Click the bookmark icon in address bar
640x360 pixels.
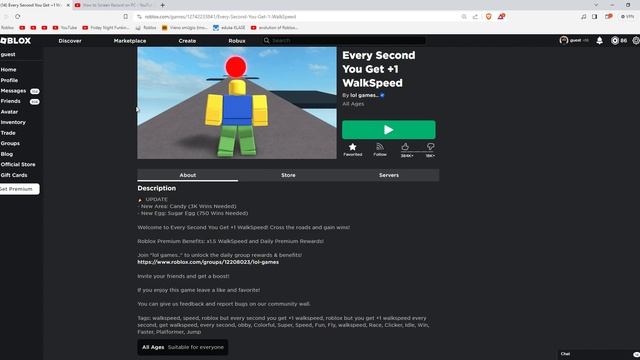point(126,16)
